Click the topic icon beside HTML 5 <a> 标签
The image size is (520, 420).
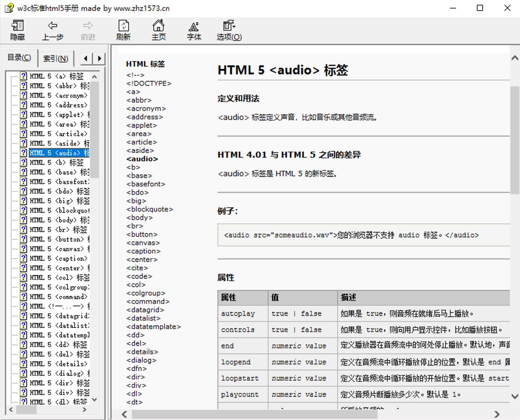point(24,76)
